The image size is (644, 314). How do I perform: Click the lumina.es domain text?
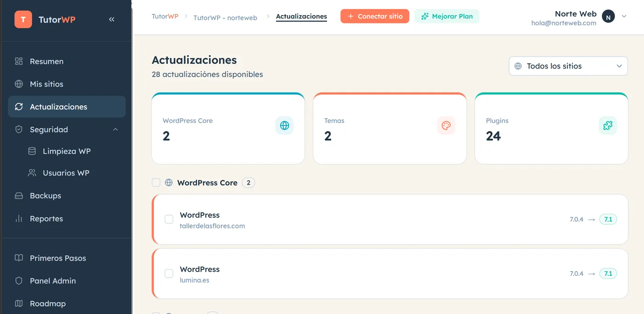(x=195, y=280)
